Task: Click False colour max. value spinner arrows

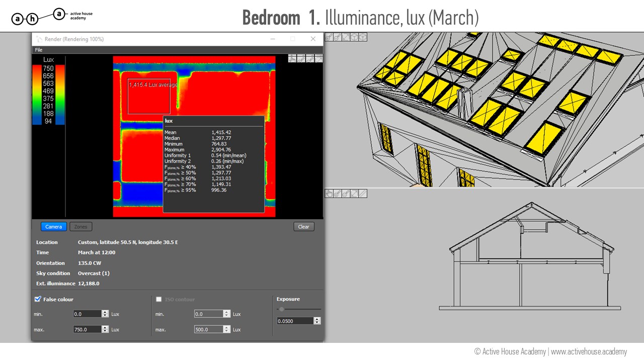Action: pos(105,329)
